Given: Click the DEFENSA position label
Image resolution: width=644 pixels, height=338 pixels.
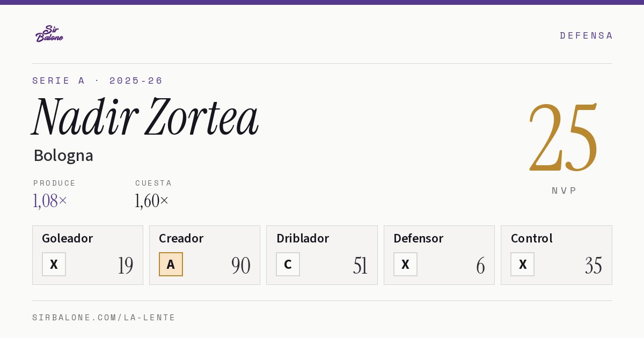Looking at the screenshot, I should 586,35.
